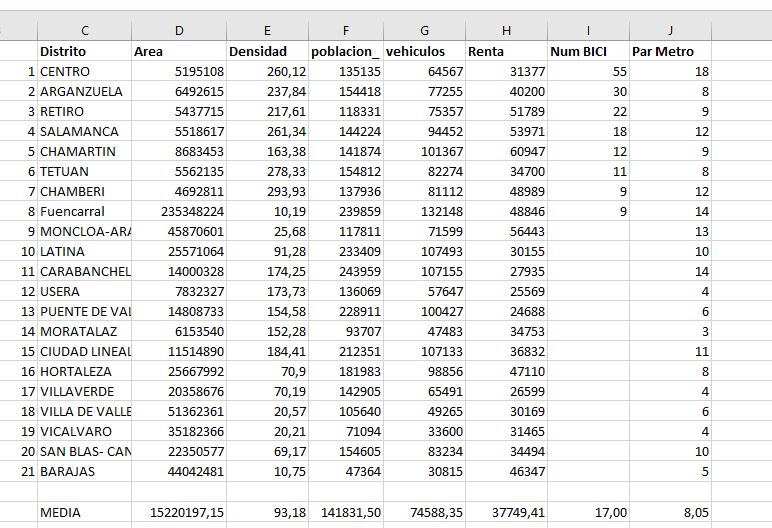Select the CENTRO district cell
Image resolution: width=772 pixels, height=528 pixels.
click(84, 72)
